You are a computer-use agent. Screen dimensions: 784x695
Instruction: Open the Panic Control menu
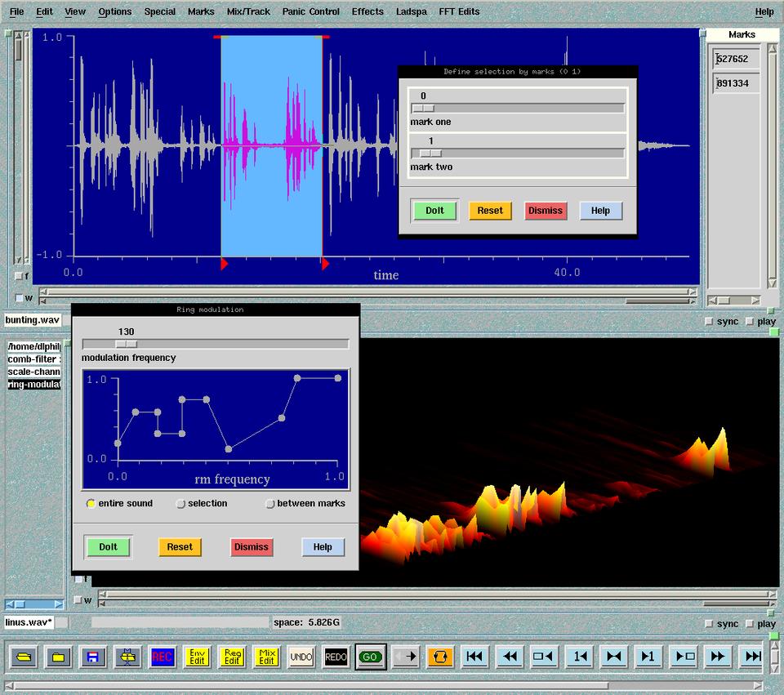coord(311,11)
